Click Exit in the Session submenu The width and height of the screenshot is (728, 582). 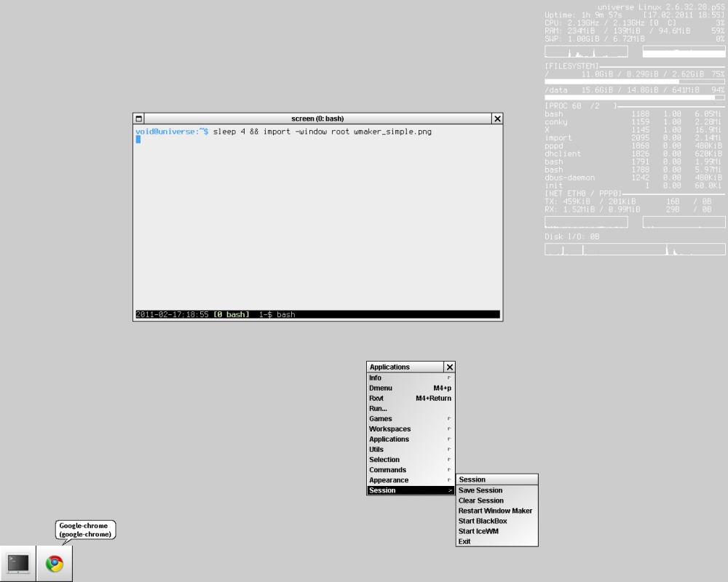pos(496,541)
